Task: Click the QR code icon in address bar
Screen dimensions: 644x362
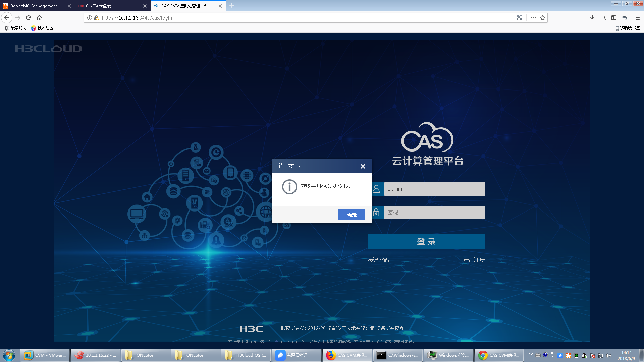Action: tap(520, 18)
